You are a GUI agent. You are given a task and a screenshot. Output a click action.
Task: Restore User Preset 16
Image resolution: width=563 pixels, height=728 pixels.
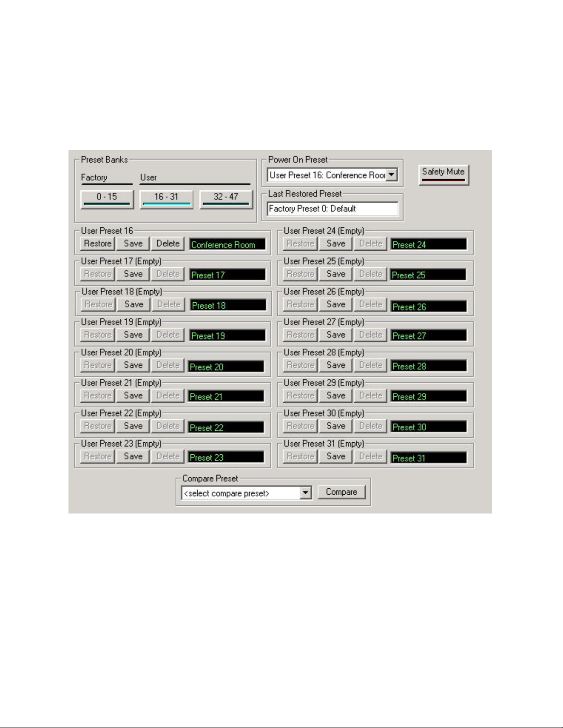98,243
